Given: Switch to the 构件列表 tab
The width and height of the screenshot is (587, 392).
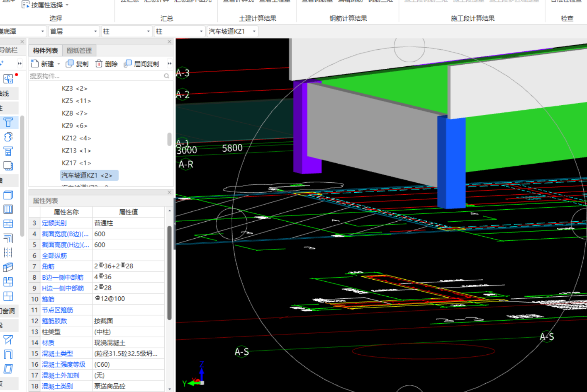Looking at the screenshot, I should [45, 51].
